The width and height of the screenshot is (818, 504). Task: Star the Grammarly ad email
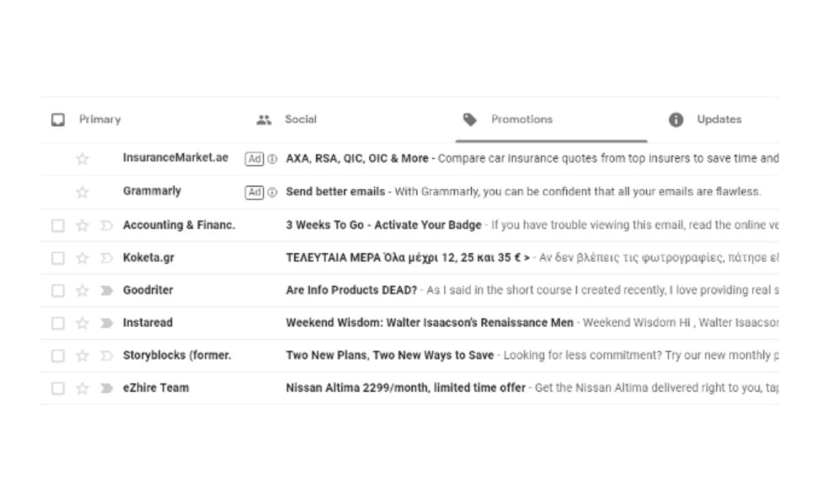[x=82, y=192]
